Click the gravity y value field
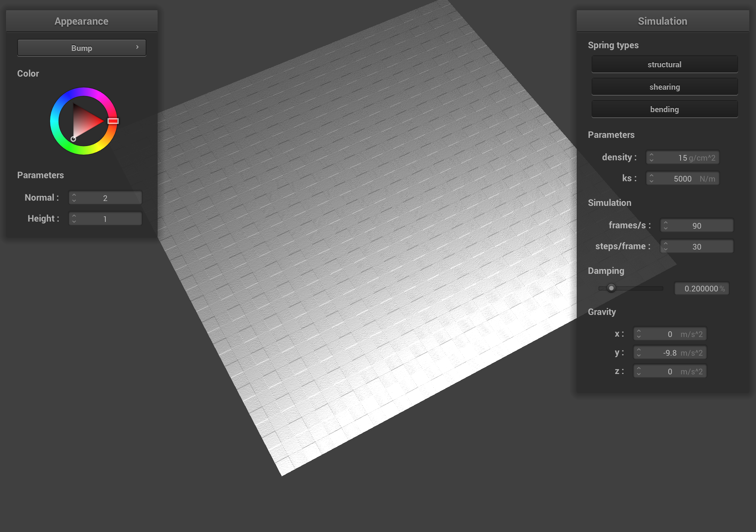756x532 pixels. [670, 352]
